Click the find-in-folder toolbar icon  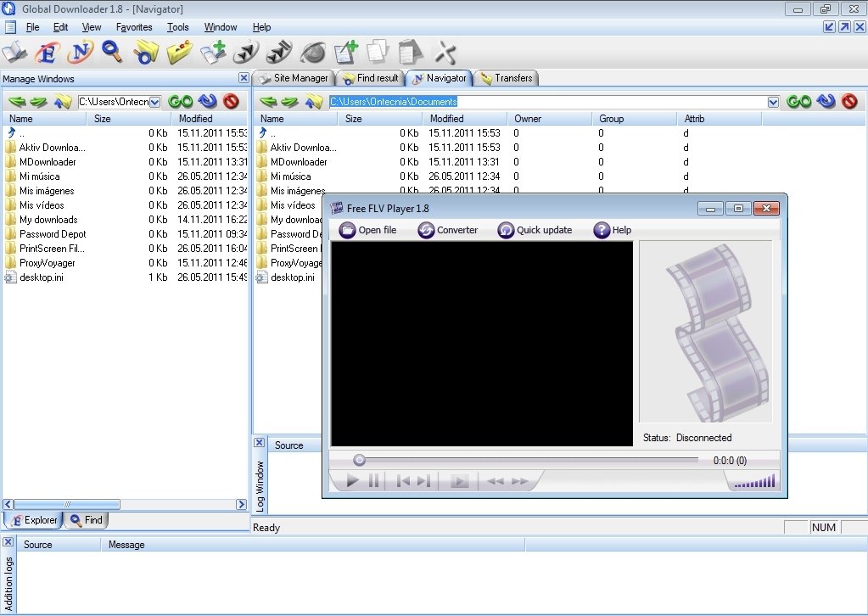point(146,53)
